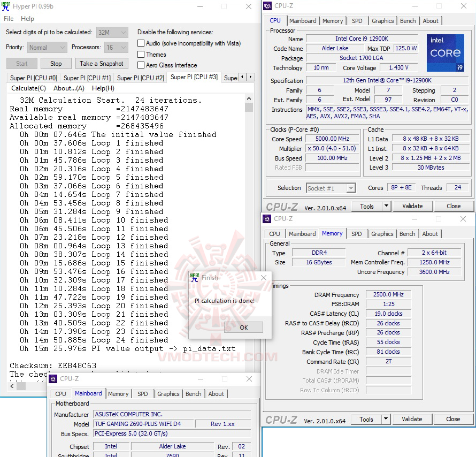
Task: Click the CPU-Z icon in the Mainboard window title bar
Action: click(x=53, y=379)
